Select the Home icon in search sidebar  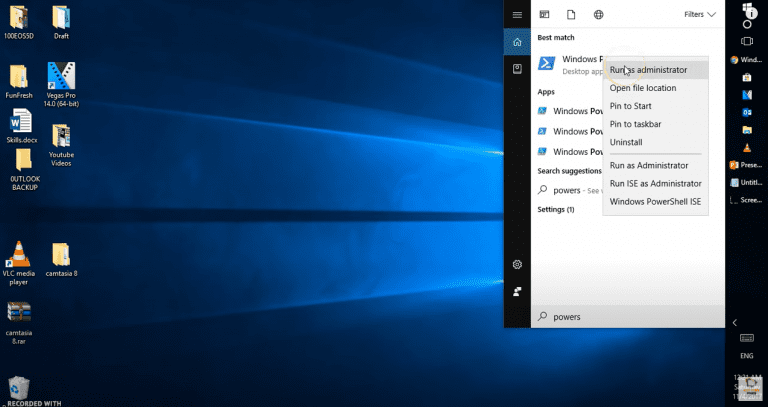coord(517,42)
